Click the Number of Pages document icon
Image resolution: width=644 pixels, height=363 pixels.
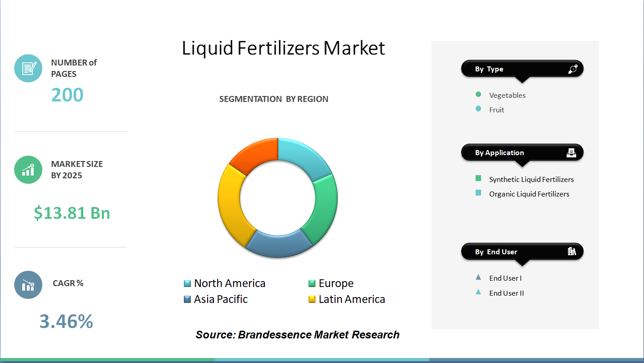[x=28, y=68]
